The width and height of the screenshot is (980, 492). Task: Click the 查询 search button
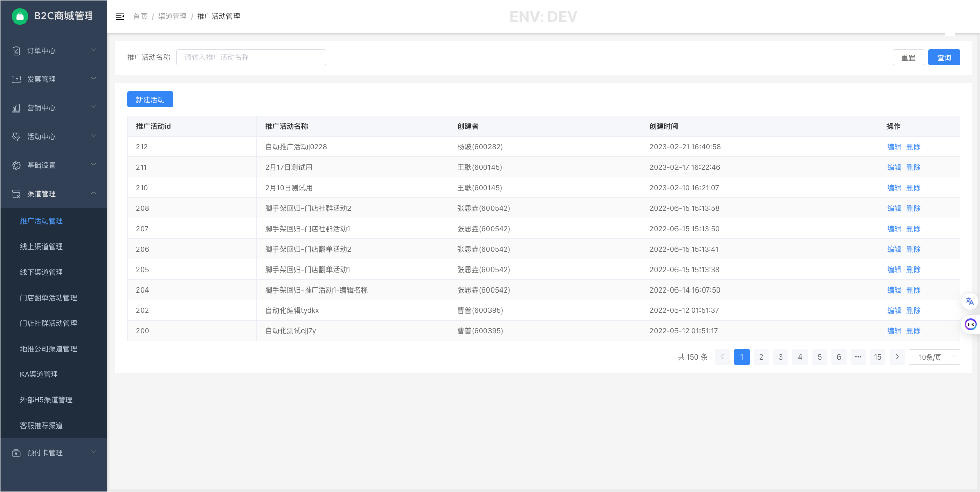coord(944,57)
